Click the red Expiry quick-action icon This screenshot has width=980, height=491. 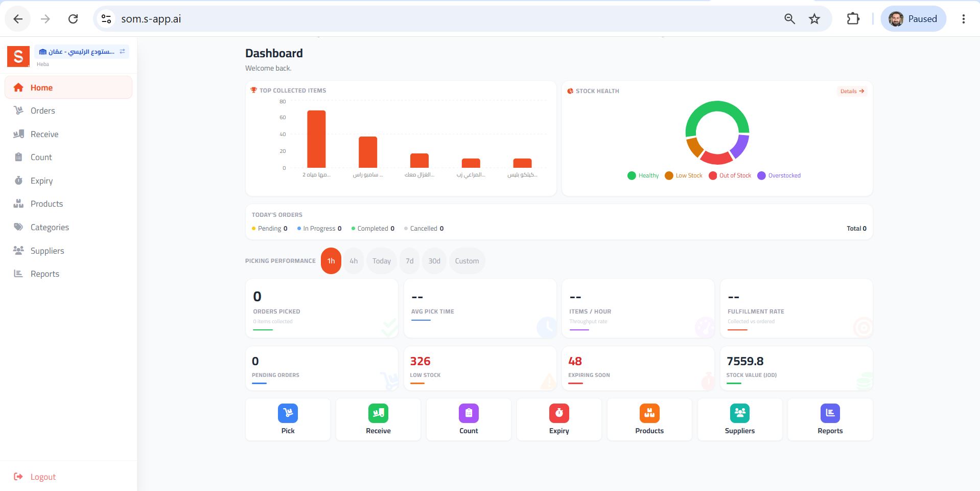559,413
